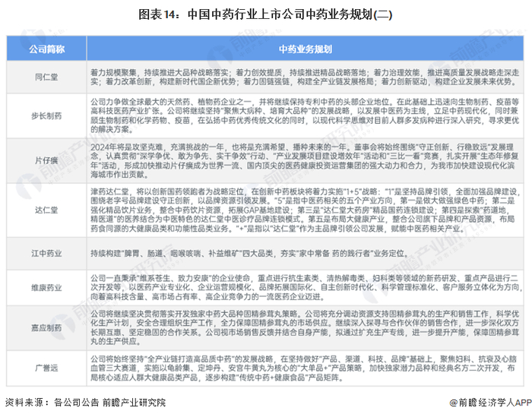Click the '同仁堂' company name cell
The width and height of the screenshot is (532, 417).
46,77
